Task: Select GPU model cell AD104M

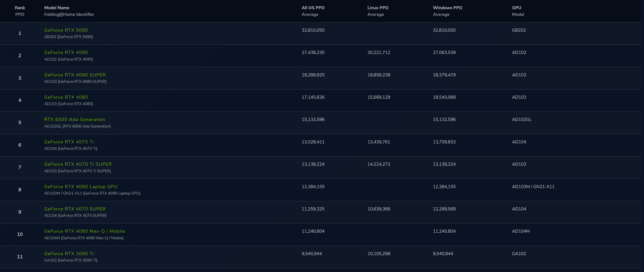Action: point(521,231)
